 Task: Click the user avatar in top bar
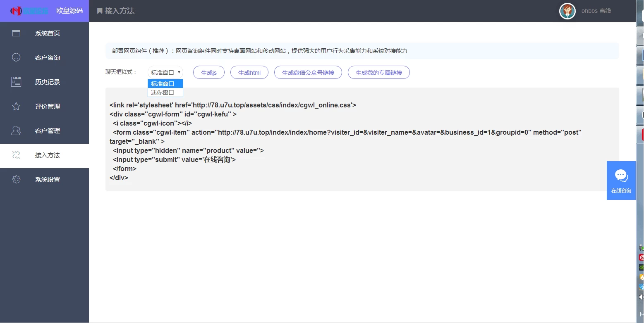tap(567, 11)
